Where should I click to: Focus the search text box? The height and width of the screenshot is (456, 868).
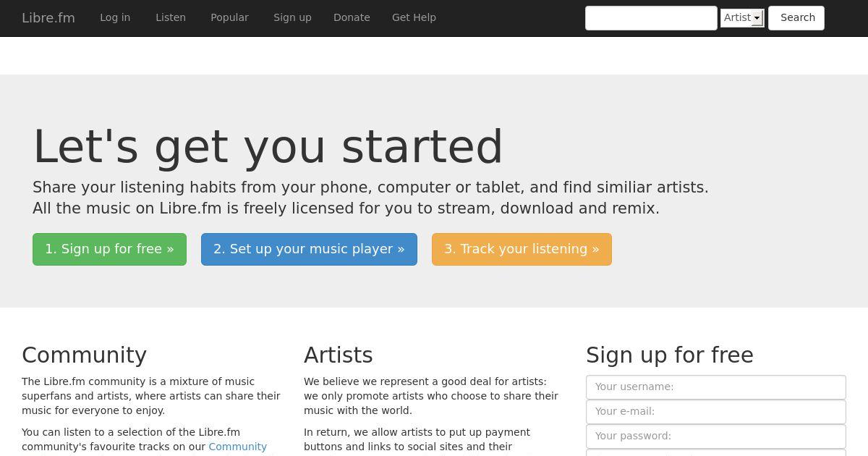(651, 18)
